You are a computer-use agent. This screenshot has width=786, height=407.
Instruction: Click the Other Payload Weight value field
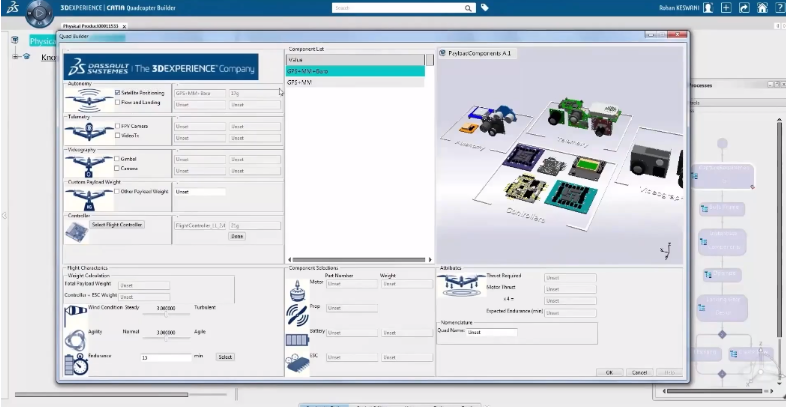point(200,192)
